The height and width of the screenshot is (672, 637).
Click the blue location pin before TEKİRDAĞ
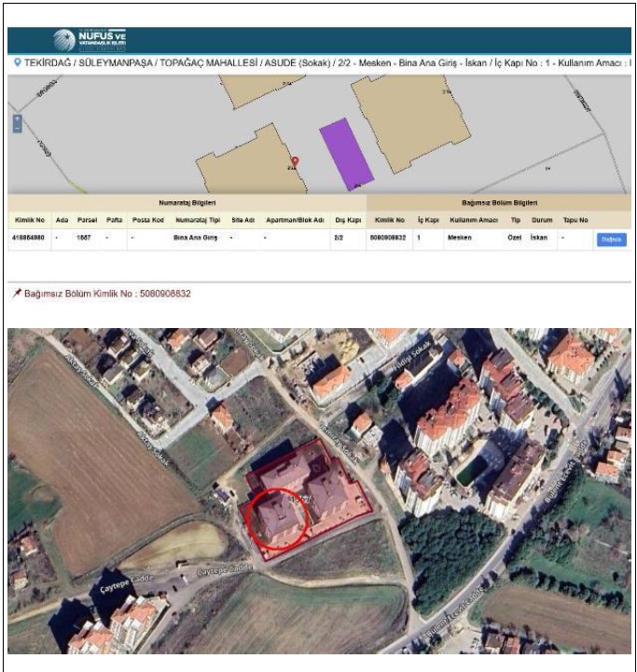click(17, 62)
